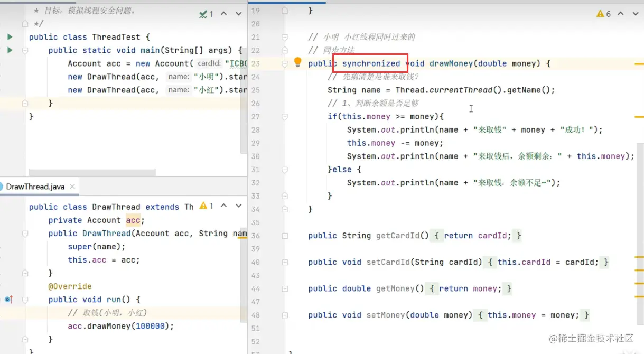Click 'synchronized' keyword on line 23
Screen dimensions: 644x354
tap(371, 63)
